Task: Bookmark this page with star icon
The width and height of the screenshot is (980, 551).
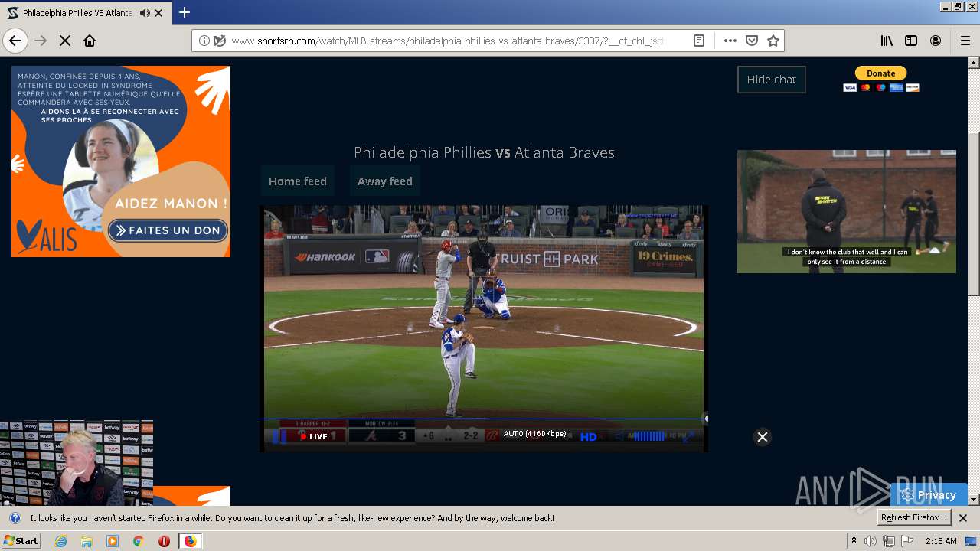Action: [x=773, y=41]
